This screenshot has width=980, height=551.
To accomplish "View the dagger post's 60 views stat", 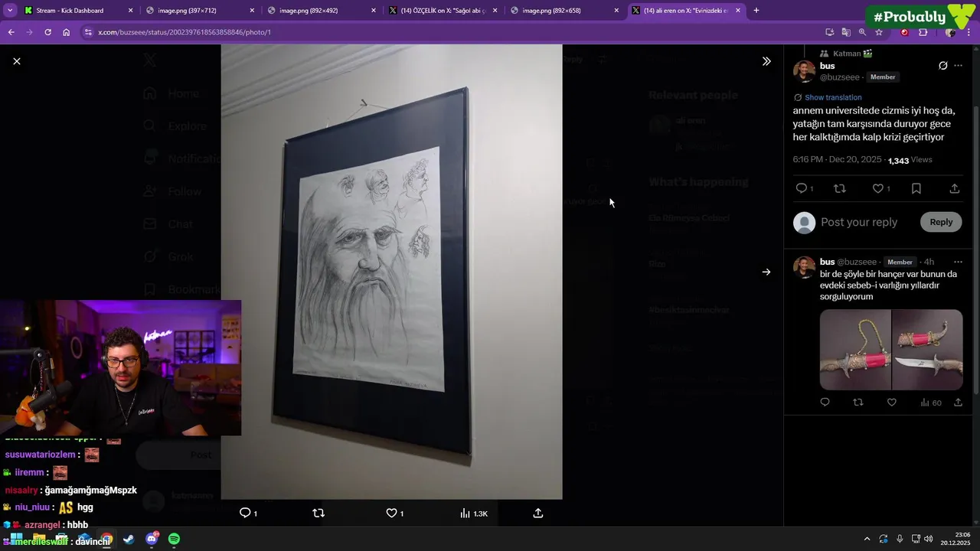I will coord(930,403).
